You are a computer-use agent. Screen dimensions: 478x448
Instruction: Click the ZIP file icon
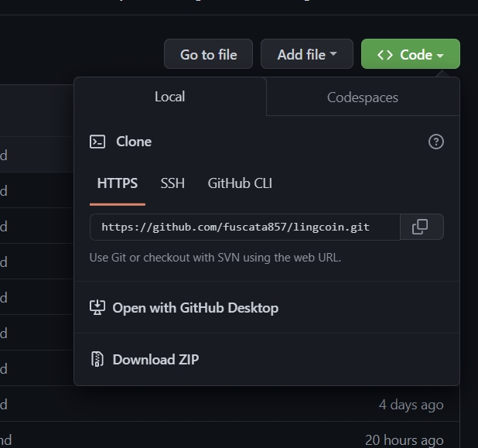click(97, 359)
